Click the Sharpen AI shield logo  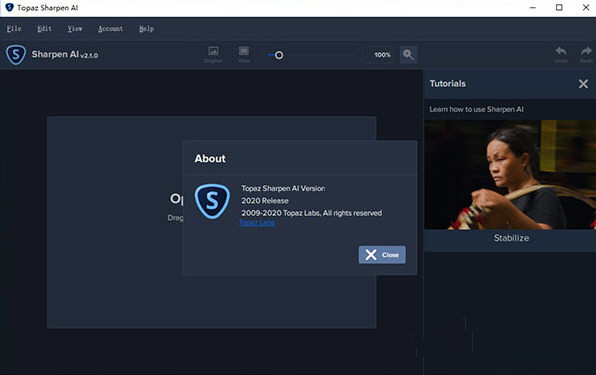point(16,55)
